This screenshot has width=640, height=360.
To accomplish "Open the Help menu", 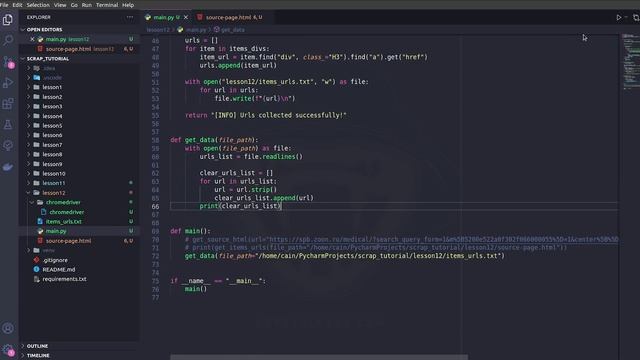I will pos(128,5).
